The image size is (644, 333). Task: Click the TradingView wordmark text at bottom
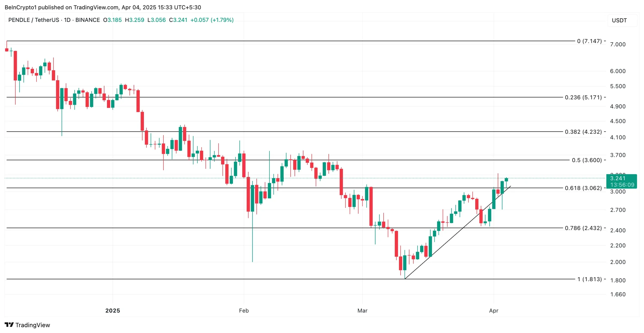[33, 325]
